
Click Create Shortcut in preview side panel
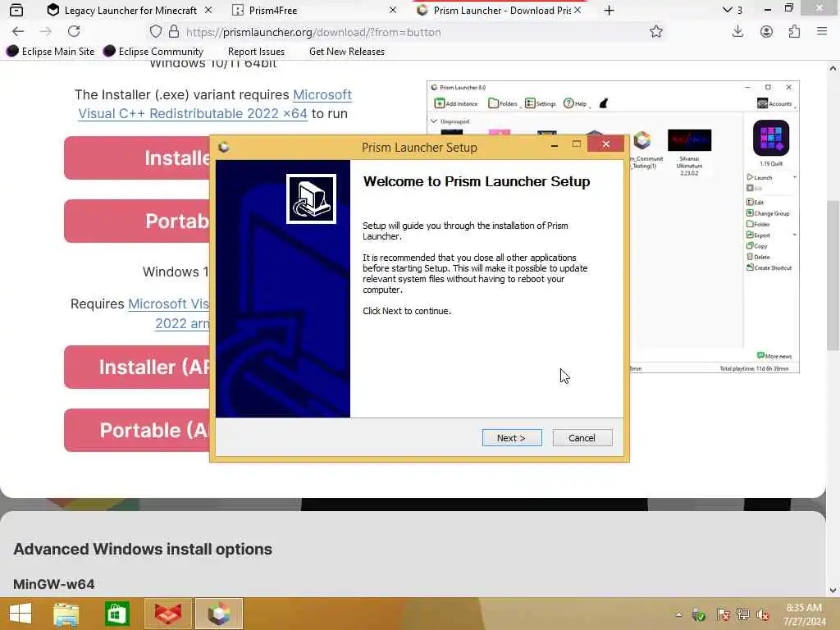(x=769, y=268)
